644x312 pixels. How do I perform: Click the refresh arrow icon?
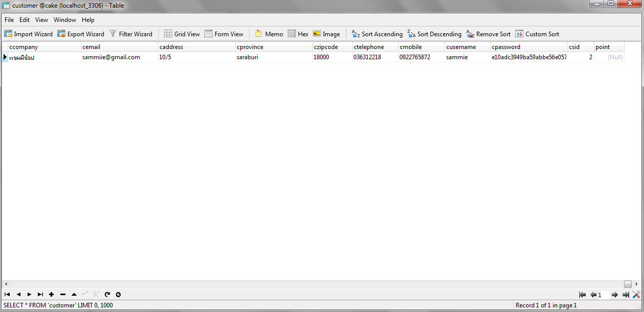pos(107,295)
